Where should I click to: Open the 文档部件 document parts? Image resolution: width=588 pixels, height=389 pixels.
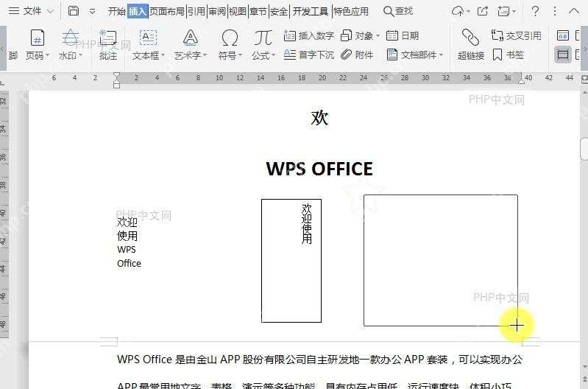(x=411, y=55)
